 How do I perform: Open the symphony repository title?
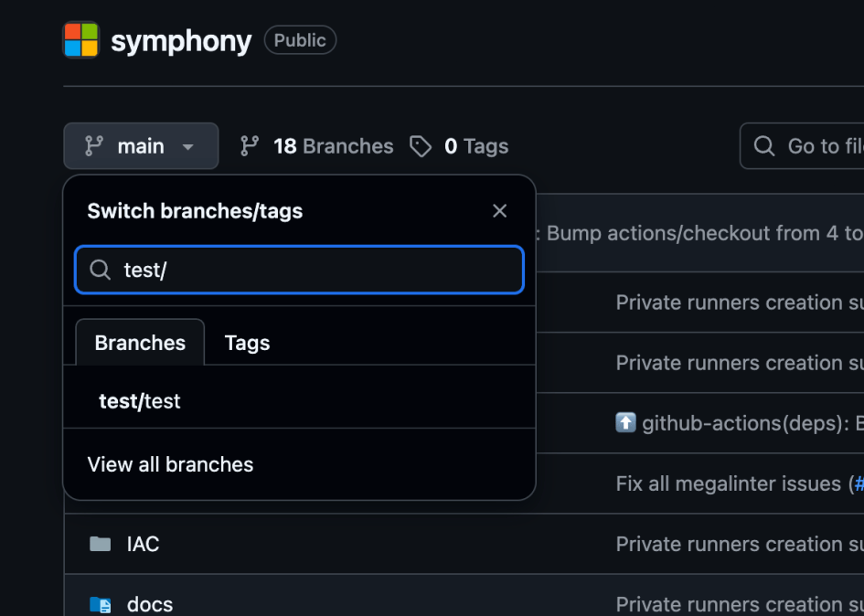181,41
